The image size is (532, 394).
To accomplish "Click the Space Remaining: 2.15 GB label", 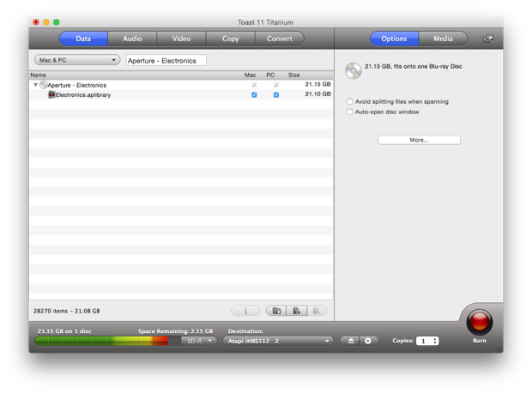I will pyautogui.click(x=175, y=330).
